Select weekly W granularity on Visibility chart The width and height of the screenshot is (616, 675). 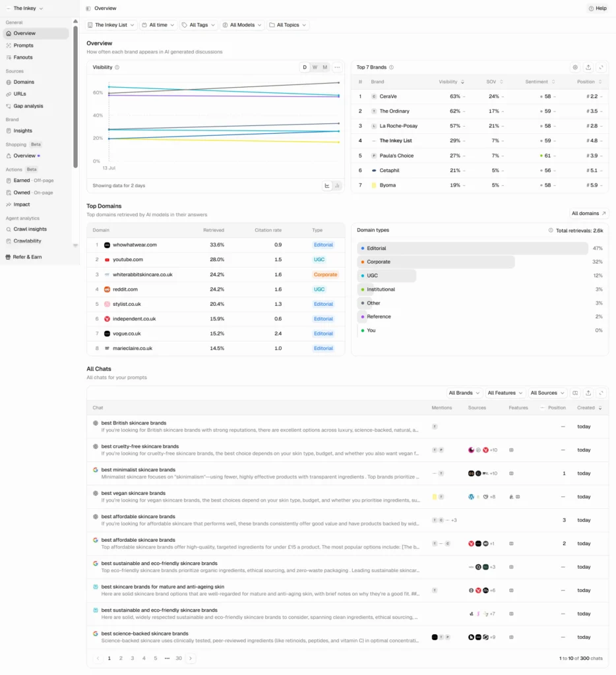click(315, 67)
